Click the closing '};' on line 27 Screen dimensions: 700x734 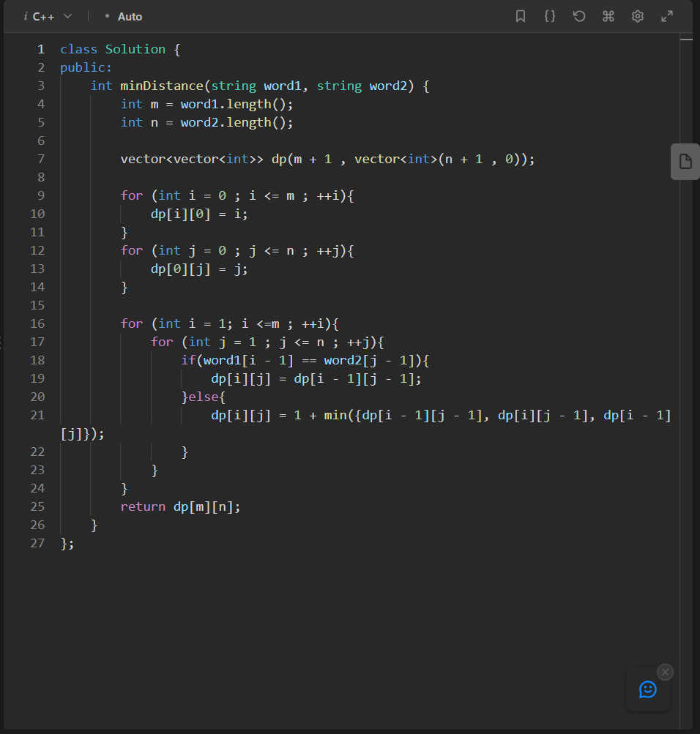67,544
